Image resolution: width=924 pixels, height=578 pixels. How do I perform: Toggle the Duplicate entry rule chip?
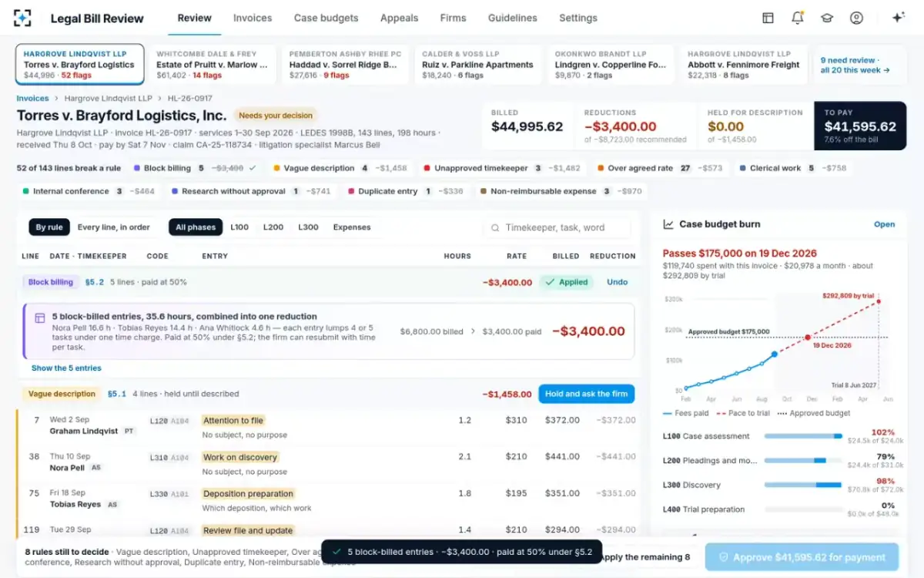coord(405,191)
